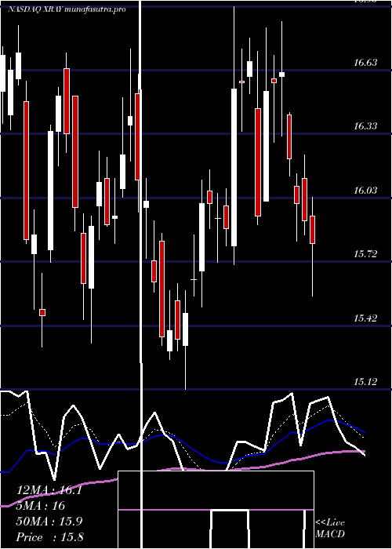
Task: Click the NASDAQ XRAY munafasutra.pro chart title
Action: [x=67, y=9]
